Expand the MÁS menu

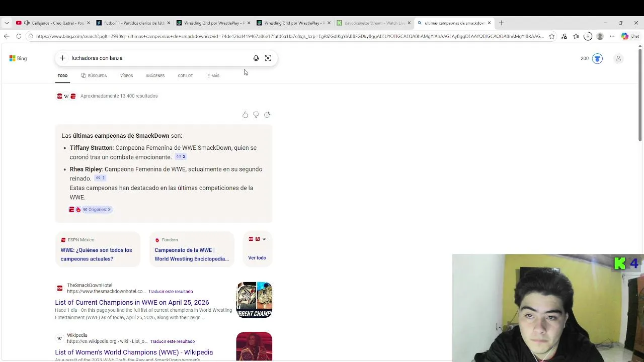tap(214, 75)
